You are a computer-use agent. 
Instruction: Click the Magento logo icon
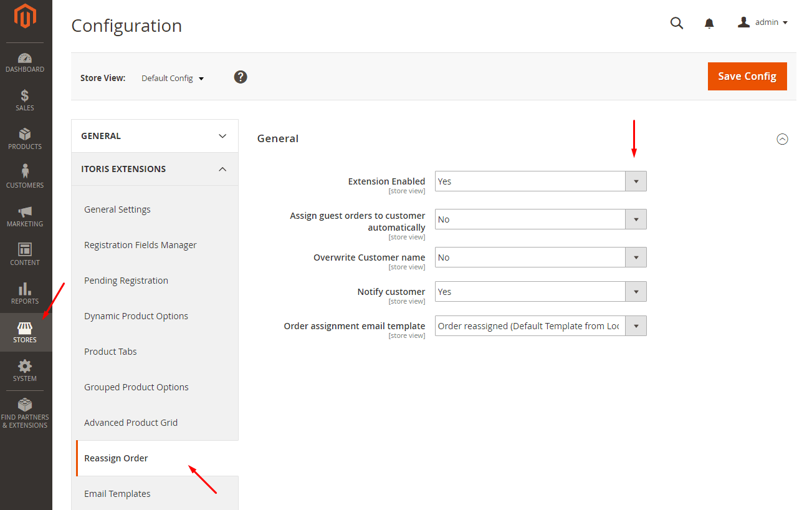tap(25, 17)
